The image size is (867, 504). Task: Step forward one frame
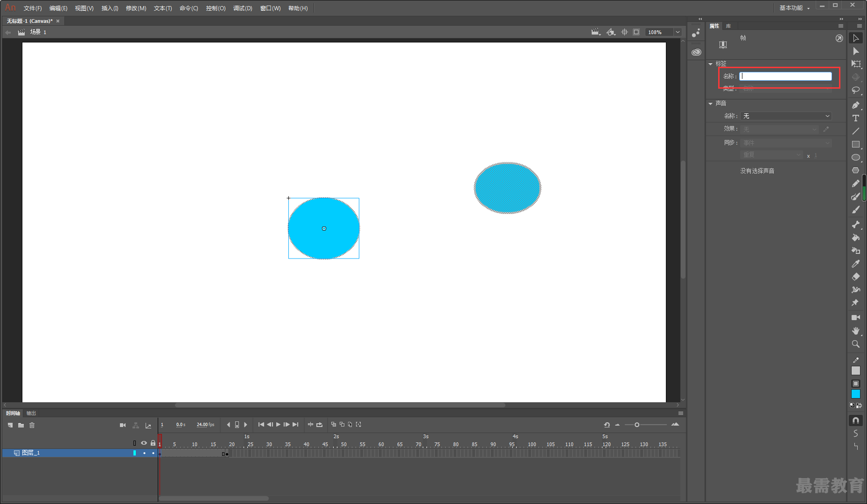point(287,425)
